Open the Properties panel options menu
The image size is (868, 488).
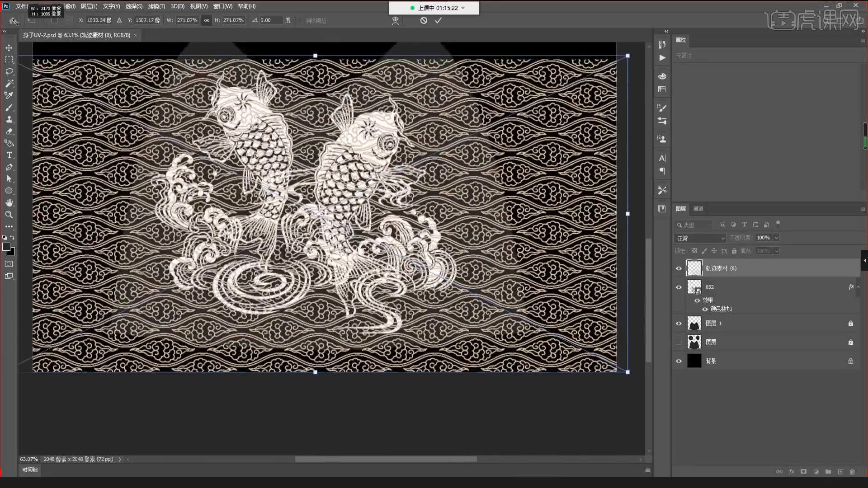(863, 40)
